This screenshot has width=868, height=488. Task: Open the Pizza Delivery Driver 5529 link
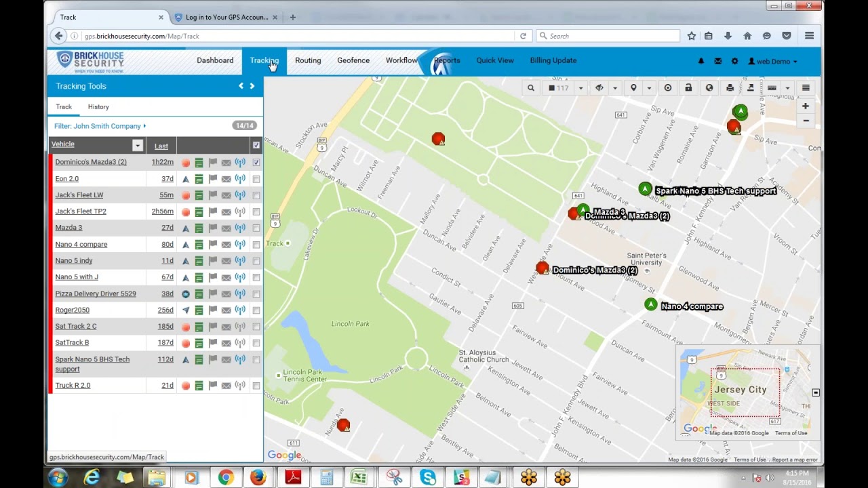tap(96, 293)
